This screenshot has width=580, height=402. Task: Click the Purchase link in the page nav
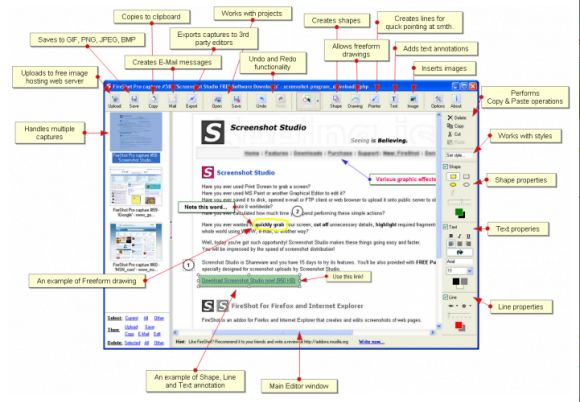(x=340, y=153)
